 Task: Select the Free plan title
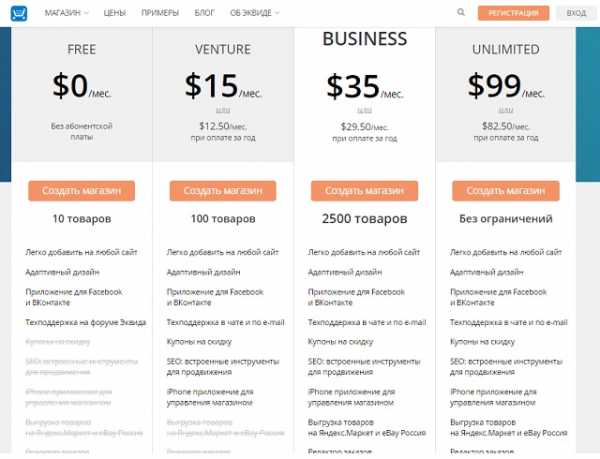[x=82, y=49]
